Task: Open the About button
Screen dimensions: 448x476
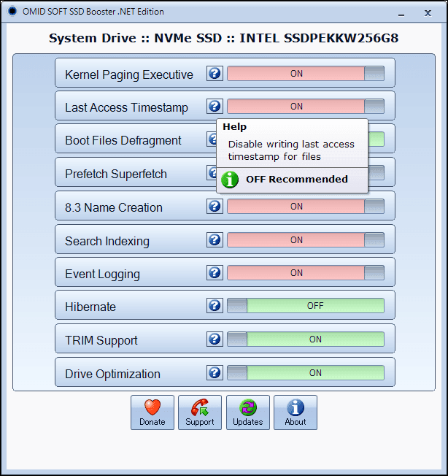Action: click(x=296, y=412)
